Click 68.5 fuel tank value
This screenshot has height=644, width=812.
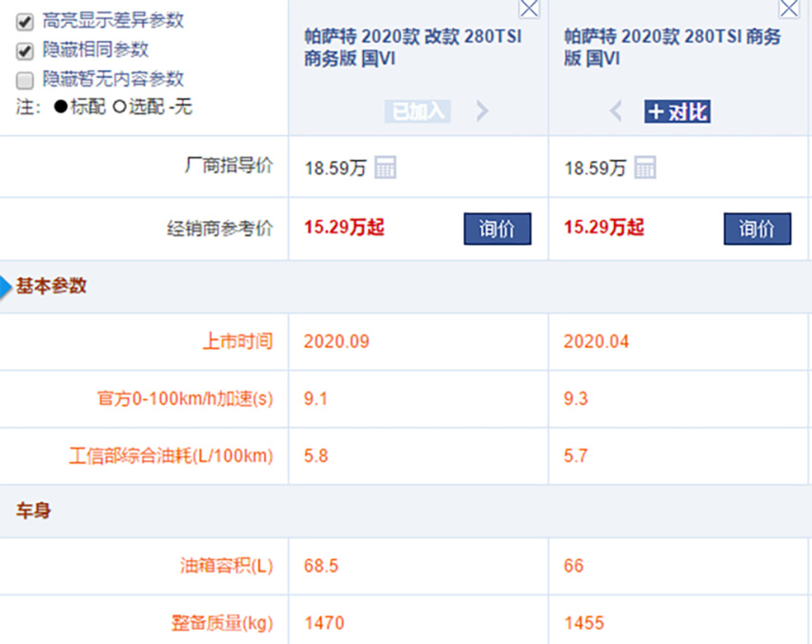click(321, 566)
